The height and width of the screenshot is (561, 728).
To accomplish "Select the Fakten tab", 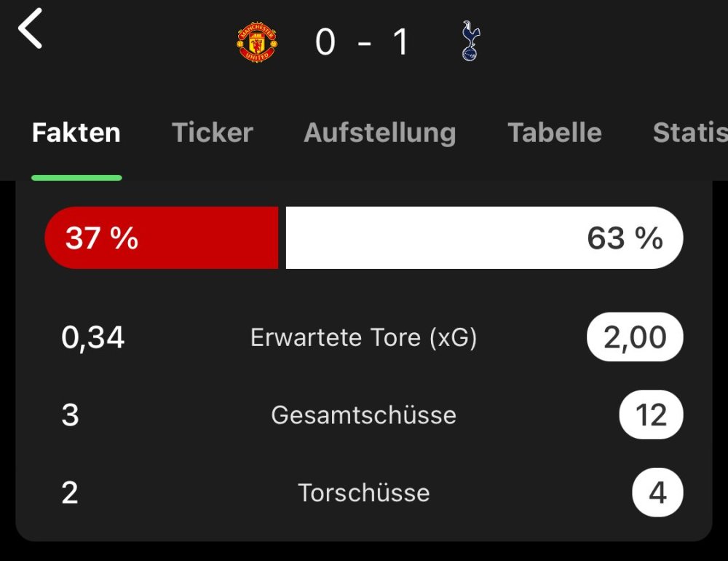I will 76,133.
